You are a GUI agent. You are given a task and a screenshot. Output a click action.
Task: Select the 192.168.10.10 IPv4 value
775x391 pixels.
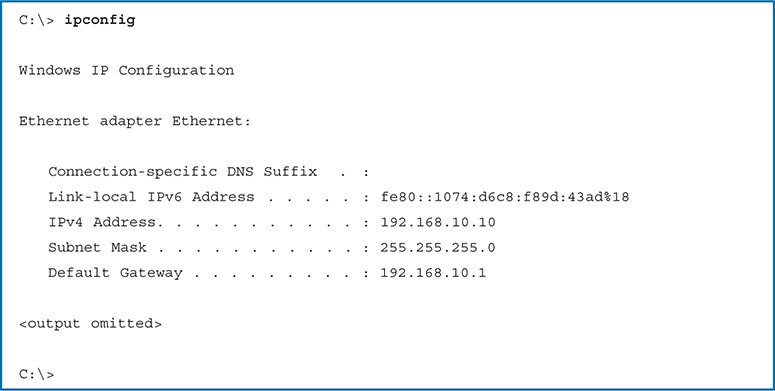pyautogui.click(x=438, y=222)
